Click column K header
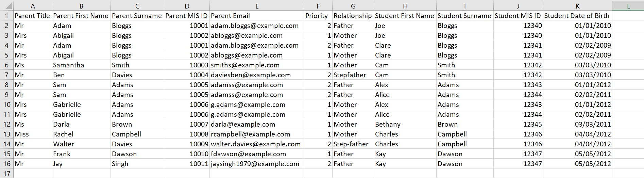This screenshot has width=644, height=178. (577, 6)
